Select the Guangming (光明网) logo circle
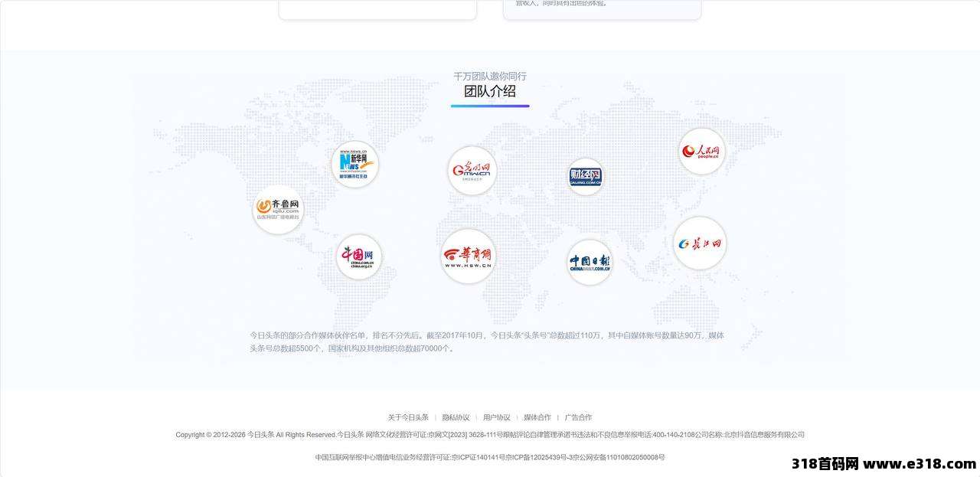Image resolution: width=980 pixels, height=477 pixels. (472, 170)
